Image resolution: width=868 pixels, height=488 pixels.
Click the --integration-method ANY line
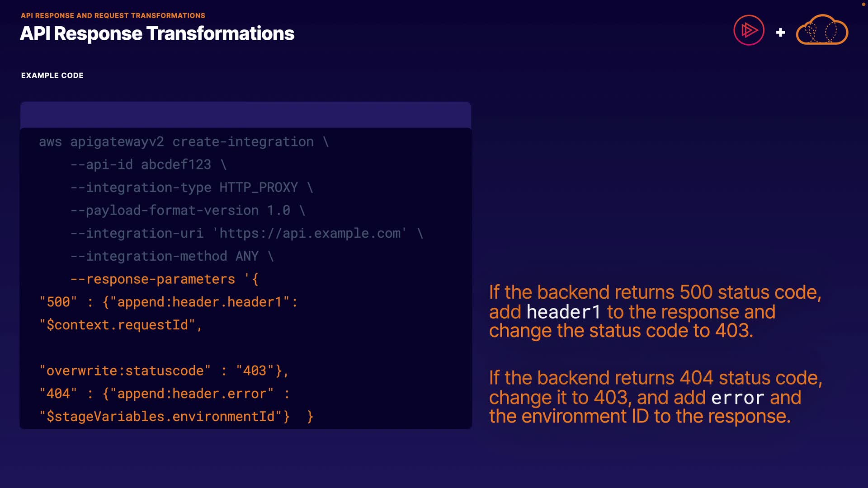(x=172, y=256)
